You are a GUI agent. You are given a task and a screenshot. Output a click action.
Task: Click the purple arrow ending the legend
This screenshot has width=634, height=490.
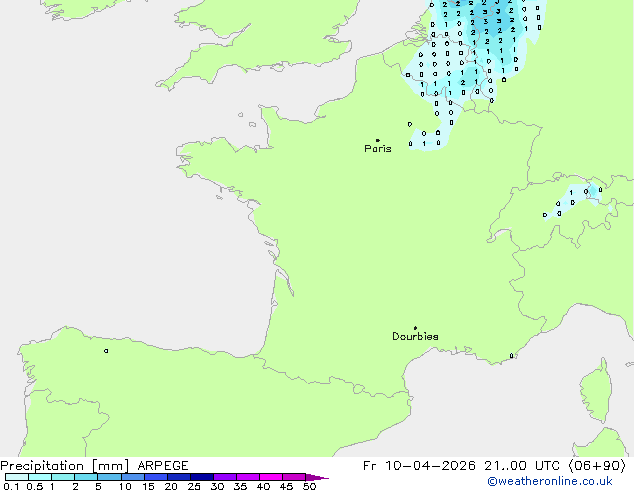317,477
